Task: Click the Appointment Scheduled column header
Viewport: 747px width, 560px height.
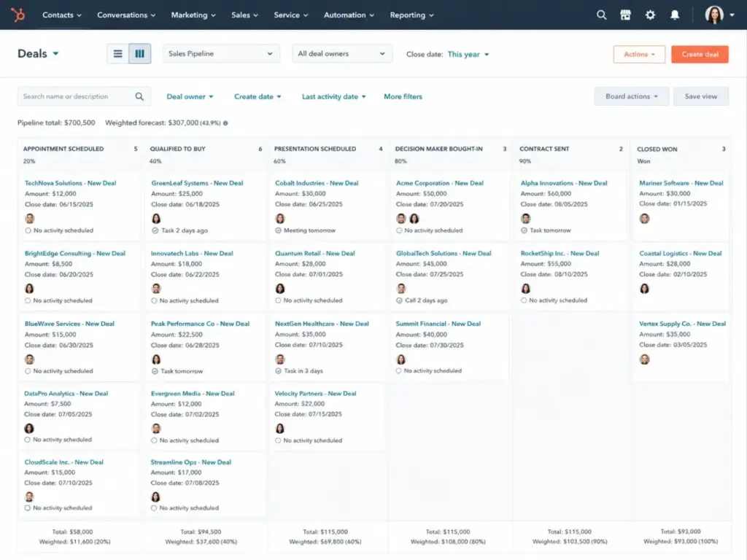Action: 63,149
